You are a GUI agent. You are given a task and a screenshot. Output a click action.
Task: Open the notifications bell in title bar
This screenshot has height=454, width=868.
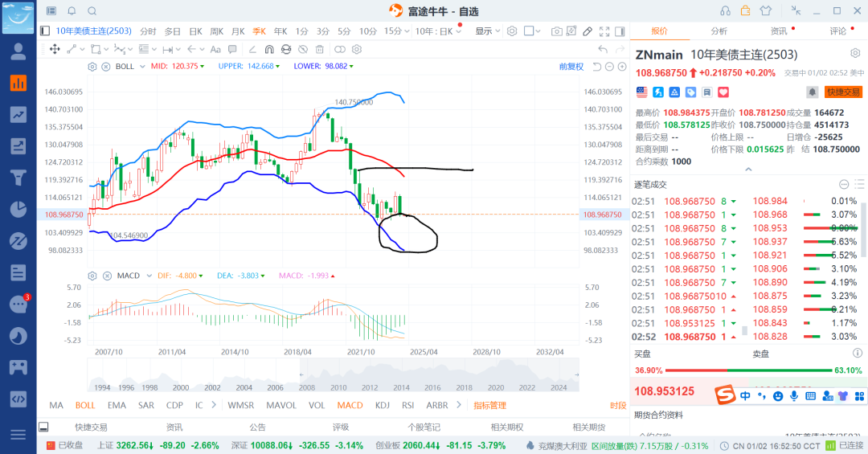click(72, 10)
